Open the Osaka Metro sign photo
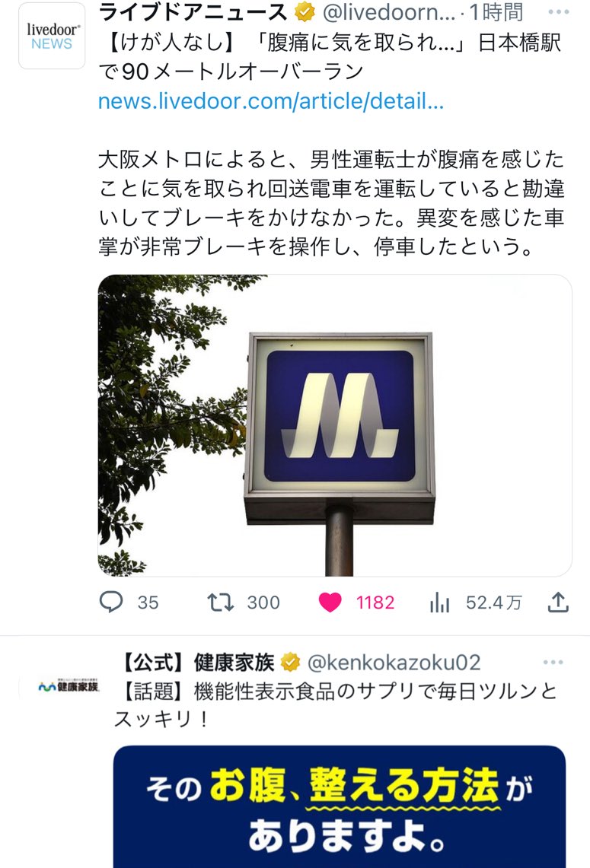590x868 pixels. tap(335, 425)
